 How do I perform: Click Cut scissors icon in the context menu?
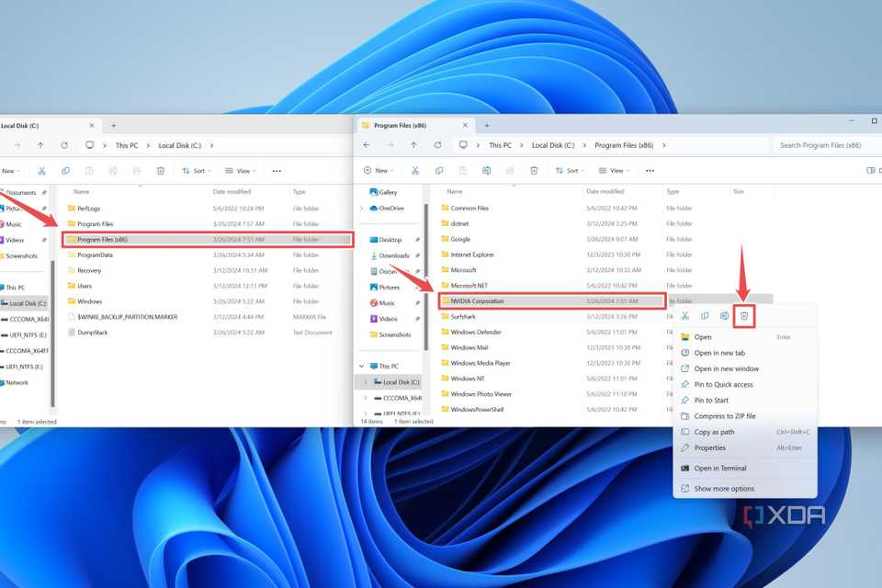685,316
